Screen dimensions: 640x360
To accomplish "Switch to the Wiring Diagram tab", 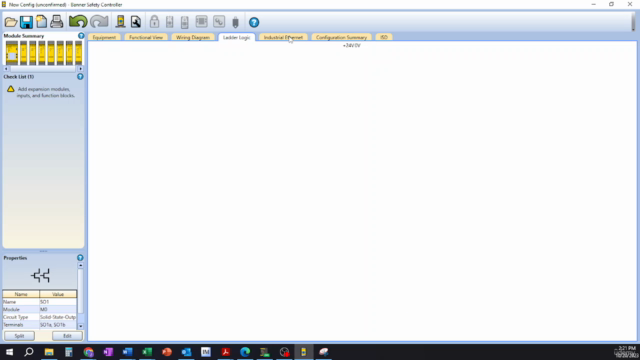I will [193, 37].
